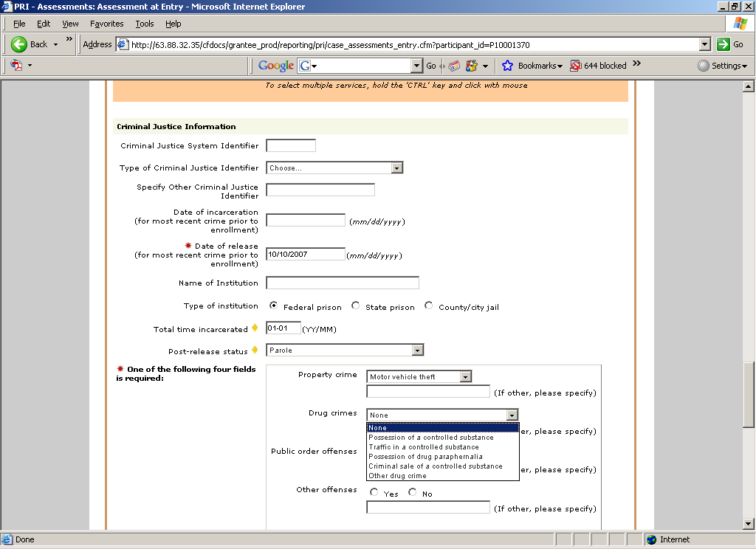Click Other offenses specify text field
The image size is (756, 549).
tap(428, 507)
